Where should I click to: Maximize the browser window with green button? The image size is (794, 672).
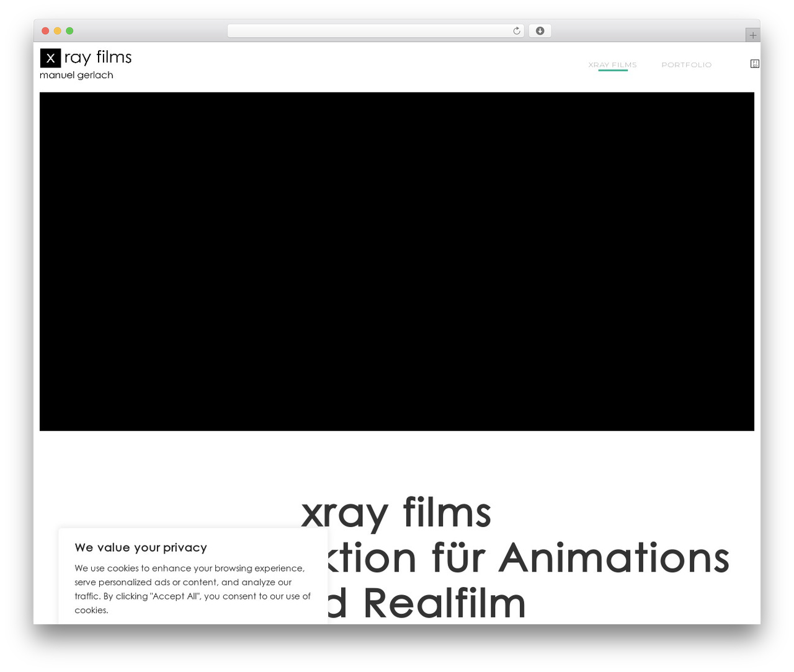(69, 31)
